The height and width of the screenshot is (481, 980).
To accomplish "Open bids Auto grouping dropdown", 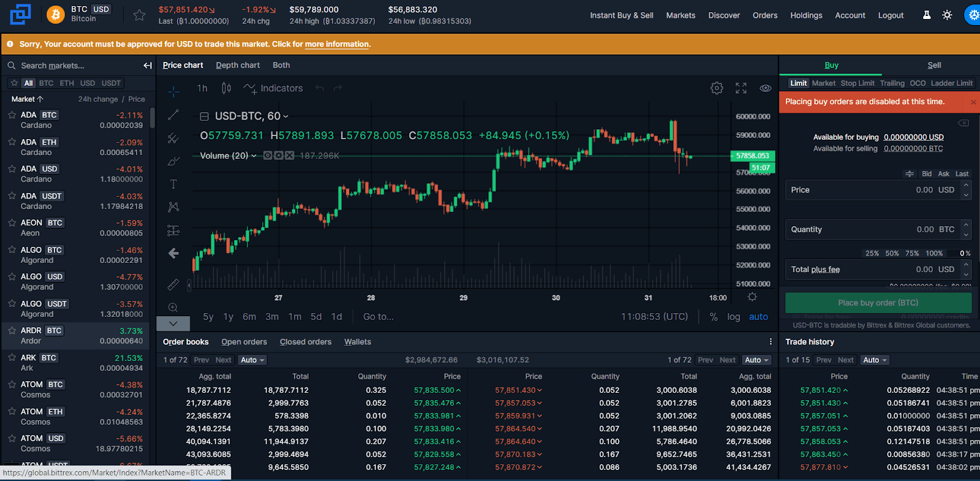I will pos(252,360).
